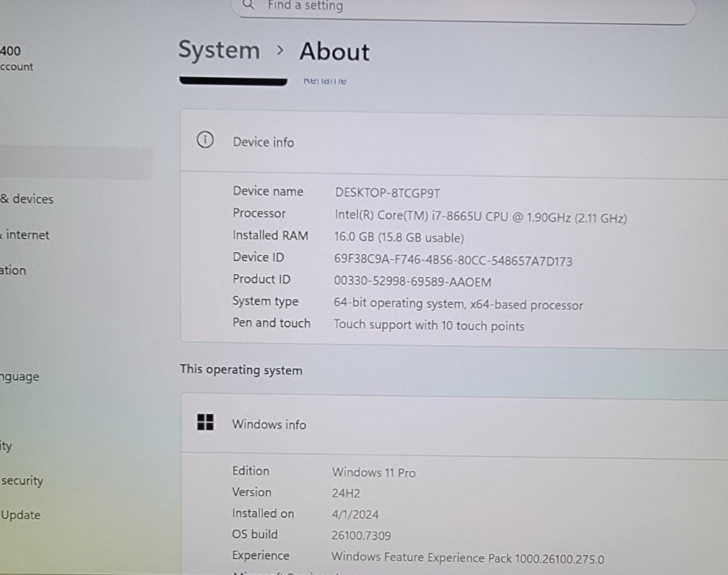Click the Edition label

[251, 471]
